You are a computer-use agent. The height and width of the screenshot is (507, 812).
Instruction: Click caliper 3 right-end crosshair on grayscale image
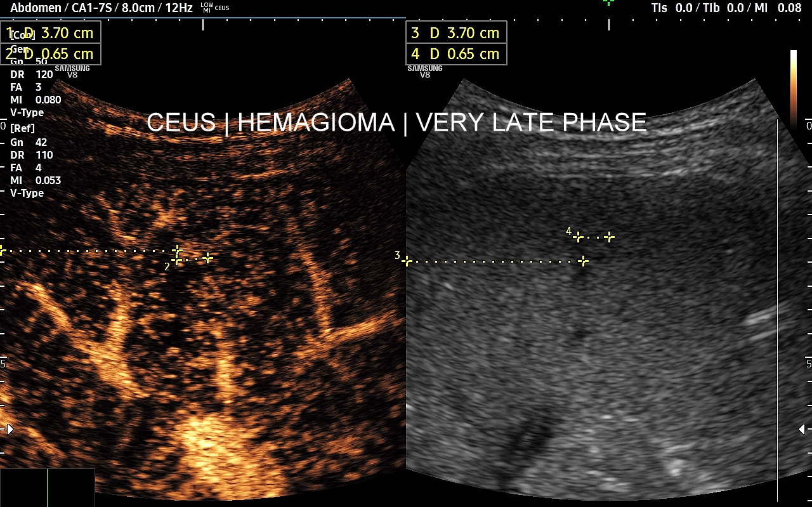(583, 261)
